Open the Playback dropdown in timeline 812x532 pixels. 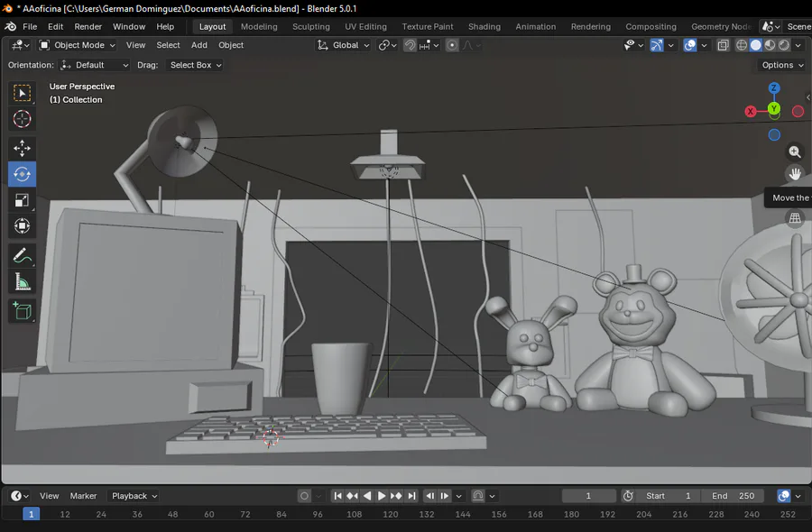pos(134,496)
